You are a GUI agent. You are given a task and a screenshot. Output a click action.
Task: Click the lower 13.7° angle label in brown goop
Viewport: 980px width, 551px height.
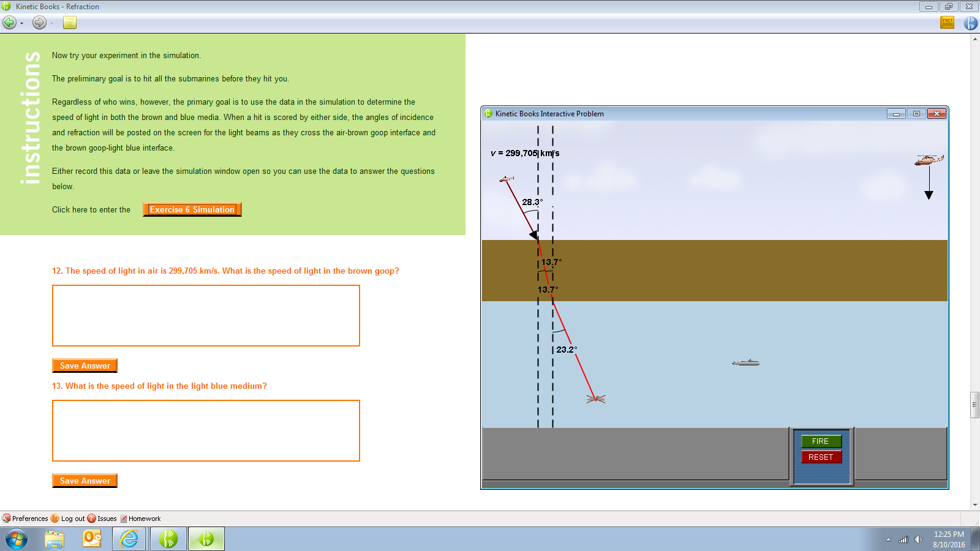pyautogui.click(x=548, y=290)
